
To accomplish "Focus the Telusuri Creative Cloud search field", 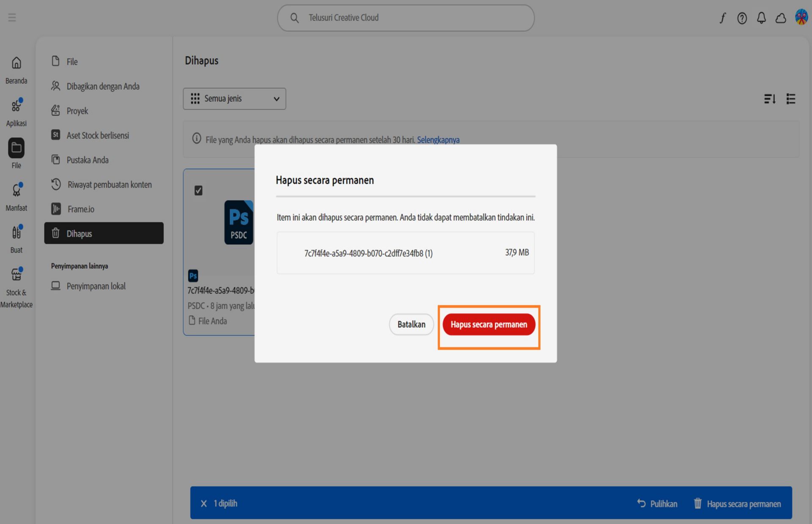I will (406, 18).
